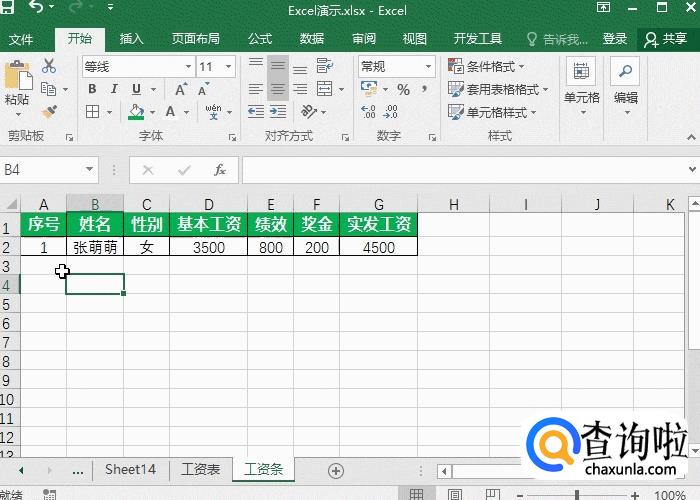Expand the Name Box dropdown arrow
Screen dimensions: 700x500
[89, 169]
